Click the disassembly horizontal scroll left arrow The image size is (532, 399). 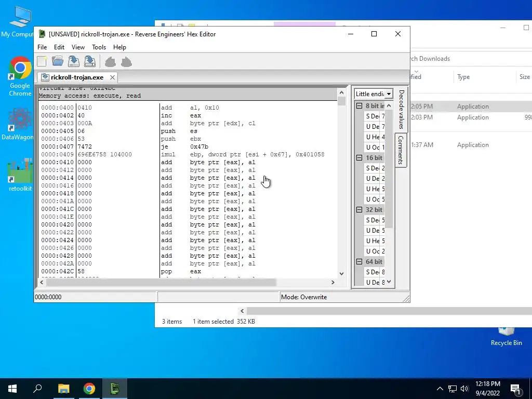coord(42,282)
